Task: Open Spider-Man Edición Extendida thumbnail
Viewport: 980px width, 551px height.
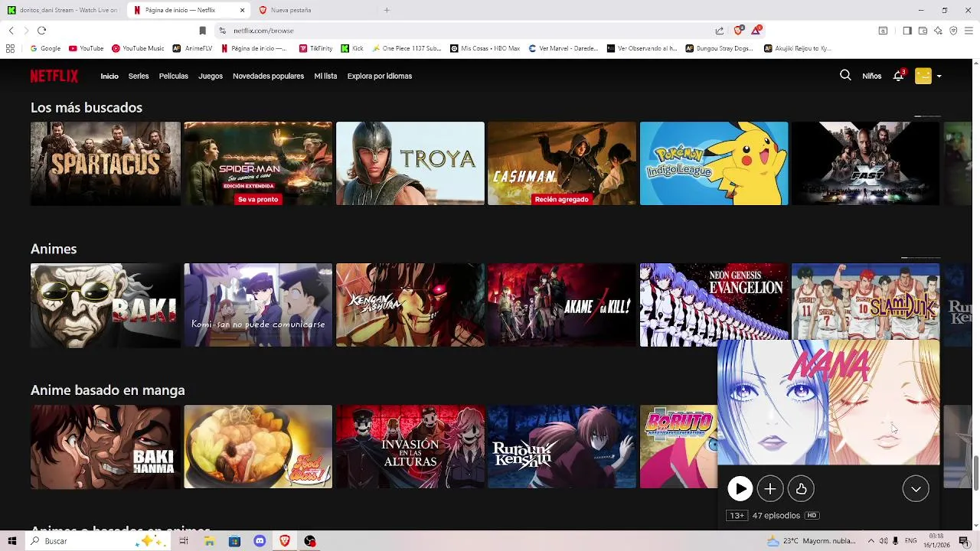Action: 258,164
